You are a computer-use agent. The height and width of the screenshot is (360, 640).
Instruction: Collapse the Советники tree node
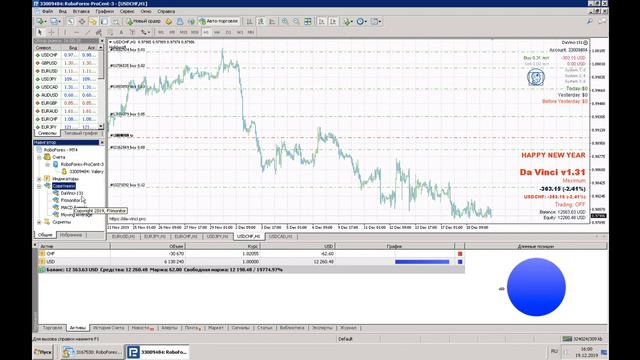click(x=40, y=186)
